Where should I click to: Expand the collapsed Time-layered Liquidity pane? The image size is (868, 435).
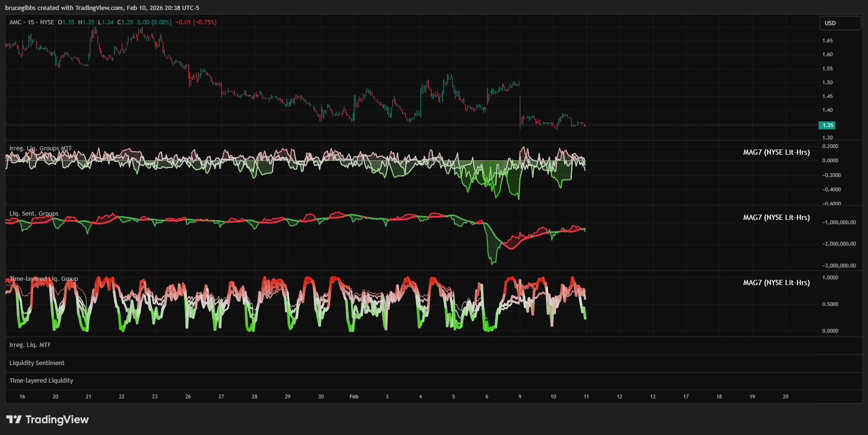pos(41,381)
